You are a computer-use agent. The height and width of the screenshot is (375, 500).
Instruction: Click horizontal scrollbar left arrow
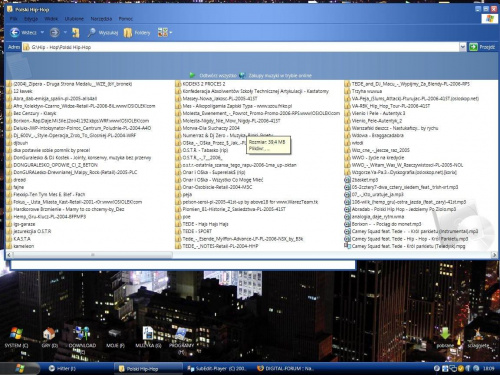(9, 255)
